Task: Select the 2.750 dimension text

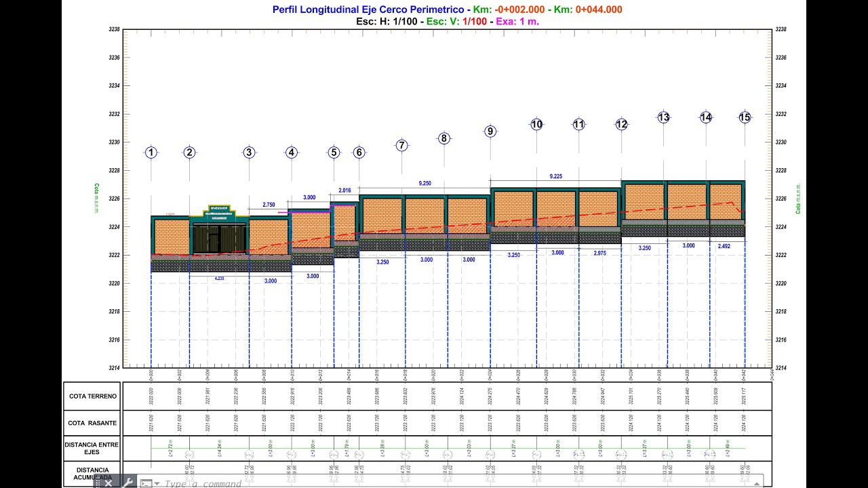Action: [x=269, y=205]
